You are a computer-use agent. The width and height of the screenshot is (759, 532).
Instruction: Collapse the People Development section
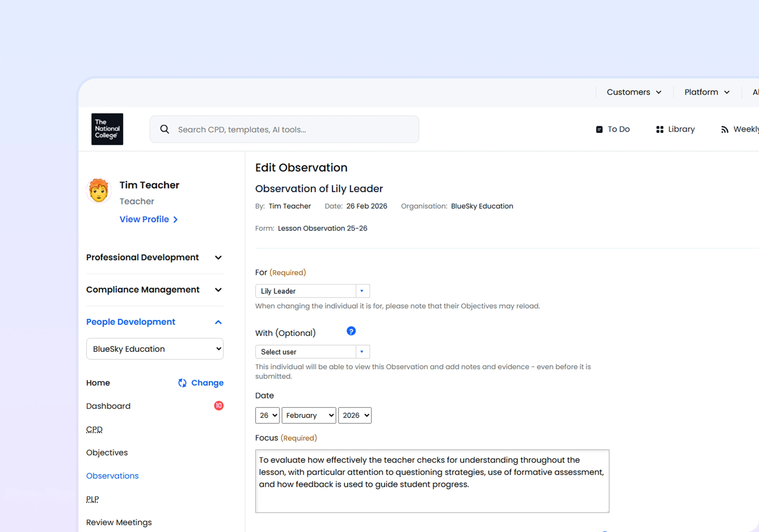(218, 322)
